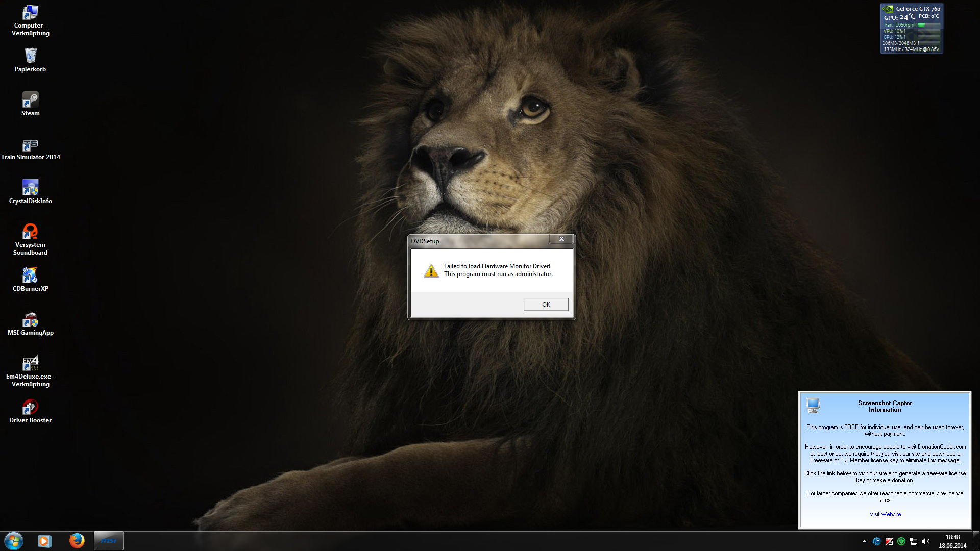The image size is (980, 551).
Task: Select the Versystem Soundboard shortcut
Action: 31,232
